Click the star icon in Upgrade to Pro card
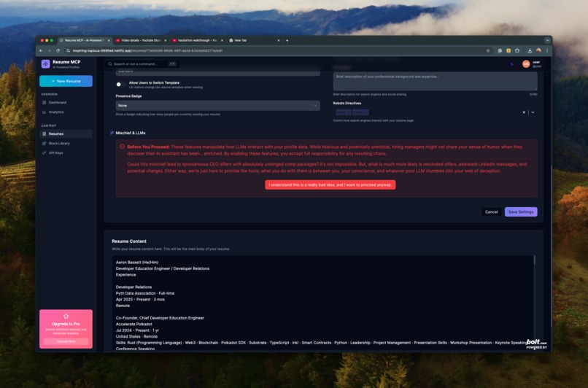This screenshot has width=588, height=388. (66, 316)
